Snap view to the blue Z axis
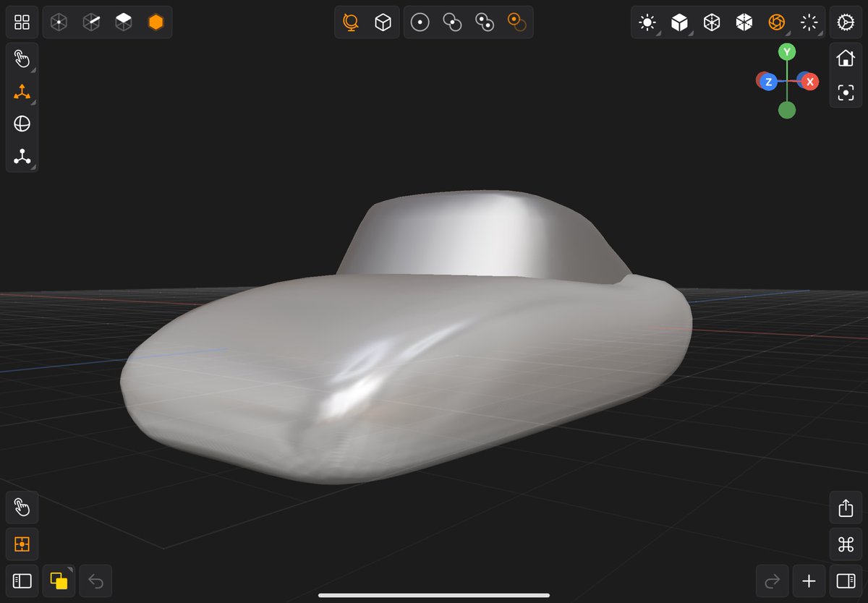Viewport: 868px width, 603px height. point(768,82)
